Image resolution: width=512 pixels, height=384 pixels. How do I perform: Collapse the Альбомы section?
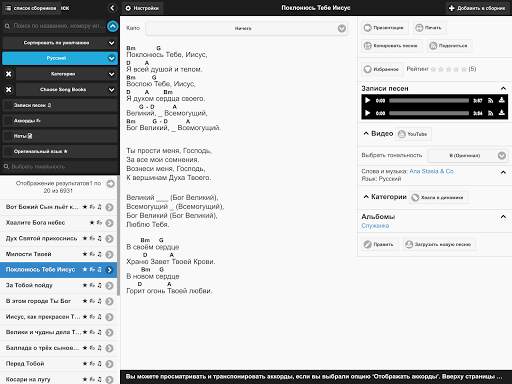tap(503, 217)
